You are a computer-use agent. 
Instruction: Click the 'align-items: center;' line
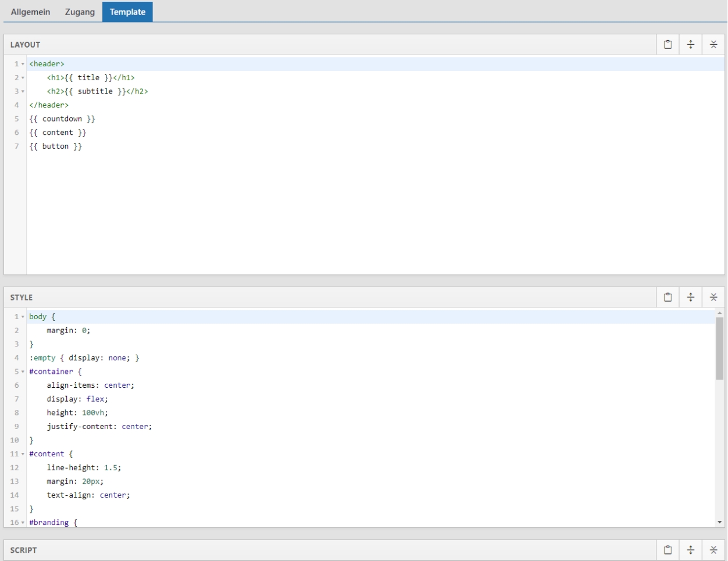pyautogui.click(x=91, y=385)
